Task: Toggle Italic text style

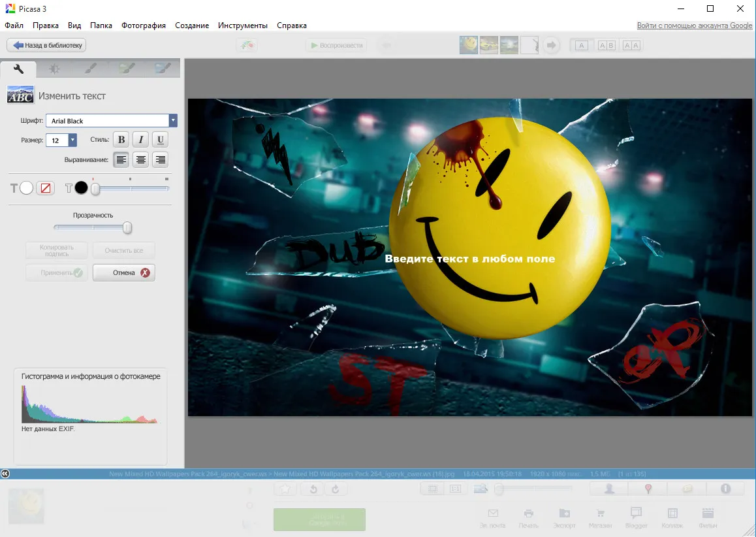Action: 141,140
